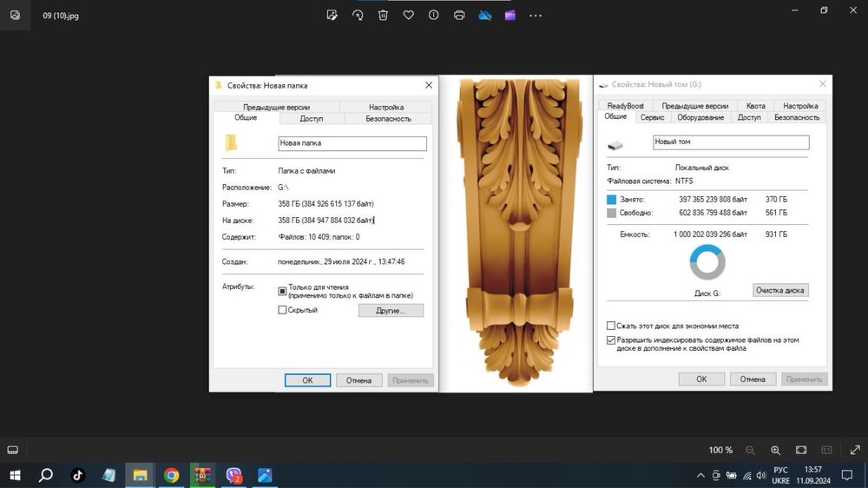Enable Сжать этот диск checkbox

tap(611, 326)
